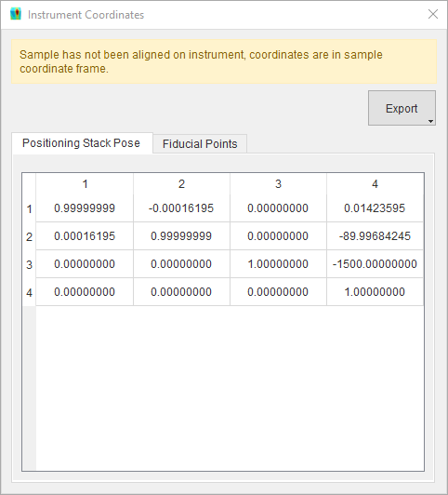Click cell 0.99999999 in row 1
Viewport: 448px width, 495px height.
point(85,208)
